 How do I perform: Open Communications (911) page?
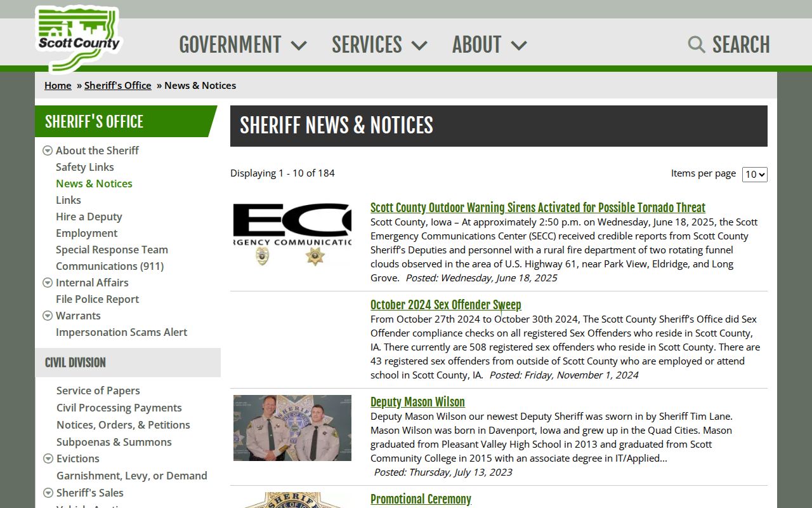coord(110,266)
